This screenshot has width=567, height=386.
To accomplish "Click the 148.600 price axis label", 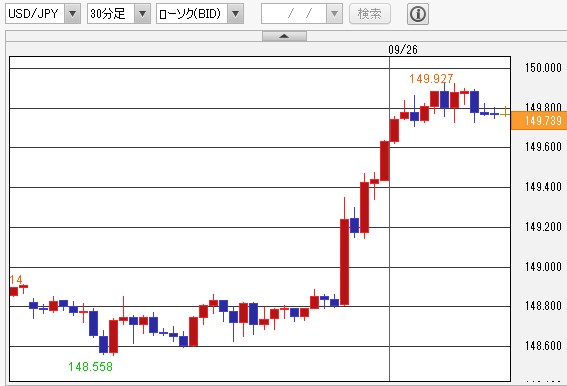I will 543,345.
